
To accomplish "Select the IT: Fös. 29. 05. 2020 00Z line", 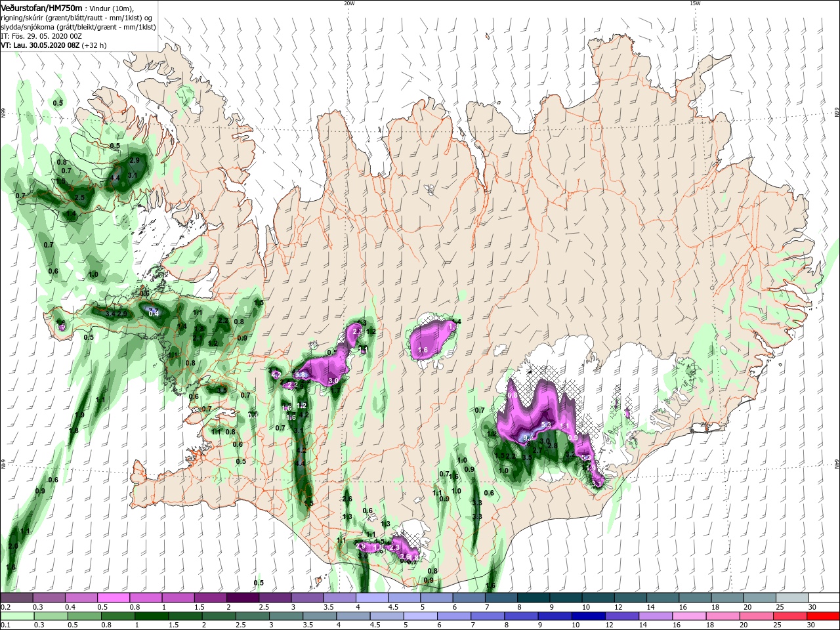I will [x=43, y=36].
